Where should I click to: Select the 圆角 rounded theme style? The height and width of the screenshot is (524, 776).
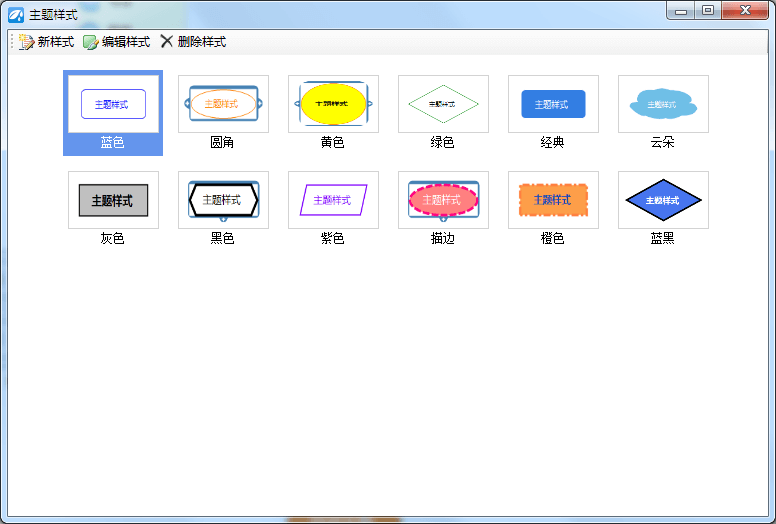point(223,104)
